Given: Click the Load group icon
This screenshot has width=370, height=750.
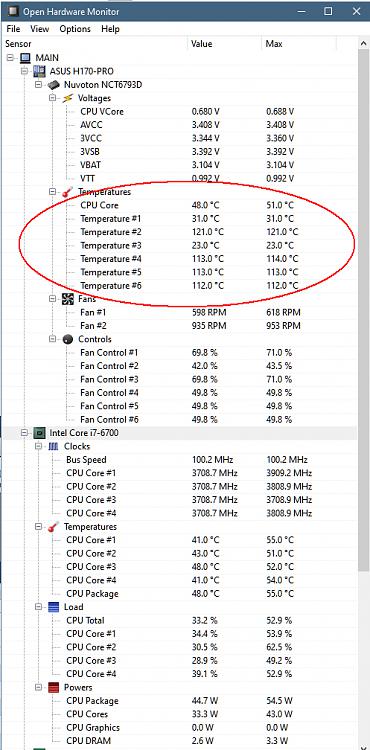Looking at the screenshot, I should (54, 607).
